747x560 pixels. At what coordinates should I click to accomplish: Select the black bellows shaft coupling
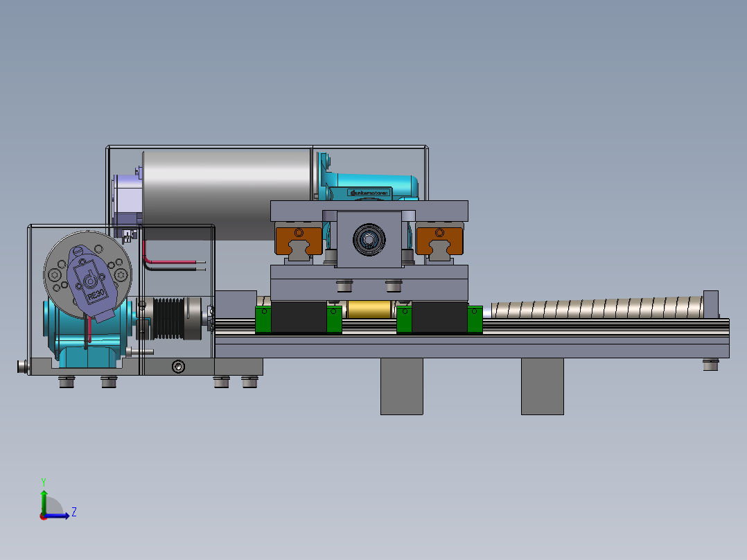168,319
